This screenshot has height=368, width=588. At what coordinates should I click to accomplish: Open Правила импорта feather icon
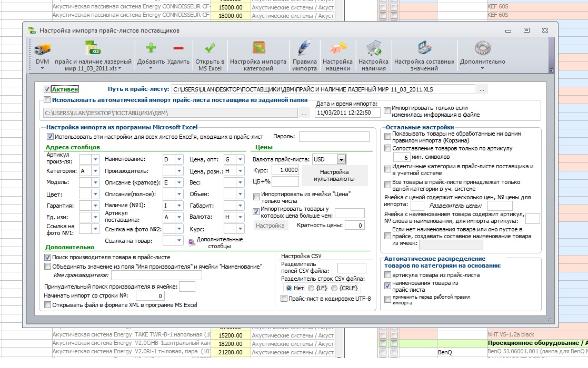[304, 48]
